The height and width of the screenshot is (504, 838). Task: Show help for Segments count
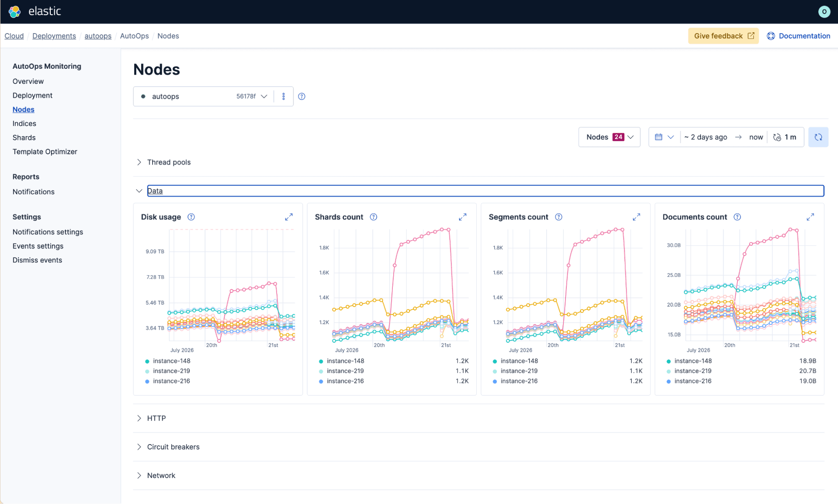(559, 217)
